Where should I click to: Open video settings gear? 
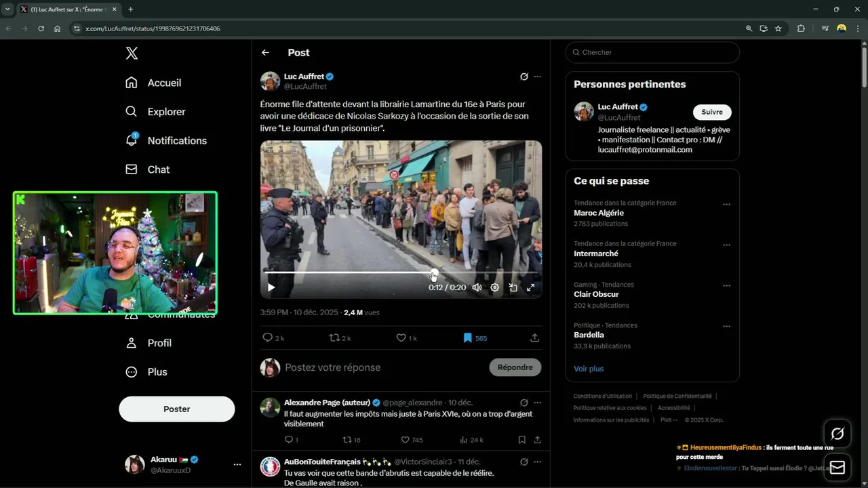pos(495,287)
